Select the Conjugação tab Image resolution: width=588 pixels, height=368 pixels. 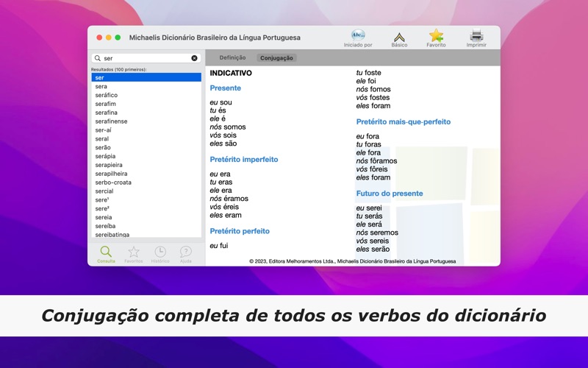(277, 58)
